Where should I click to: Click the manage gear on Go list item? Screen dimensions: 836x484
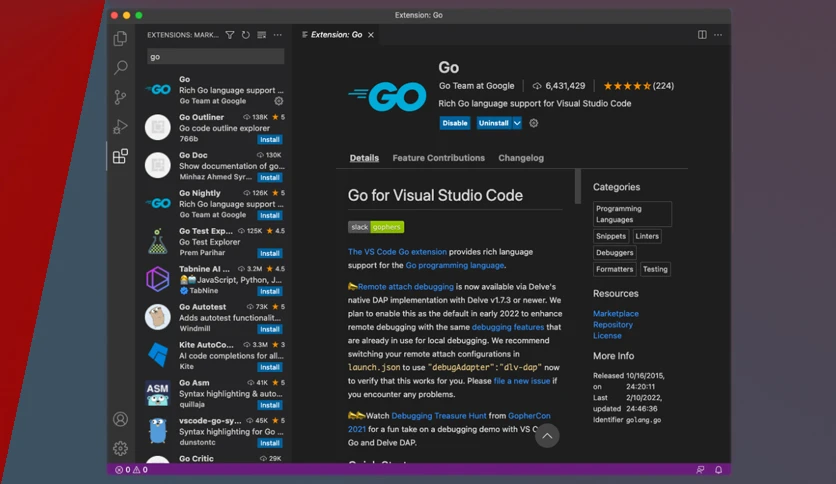click(279, 101)
